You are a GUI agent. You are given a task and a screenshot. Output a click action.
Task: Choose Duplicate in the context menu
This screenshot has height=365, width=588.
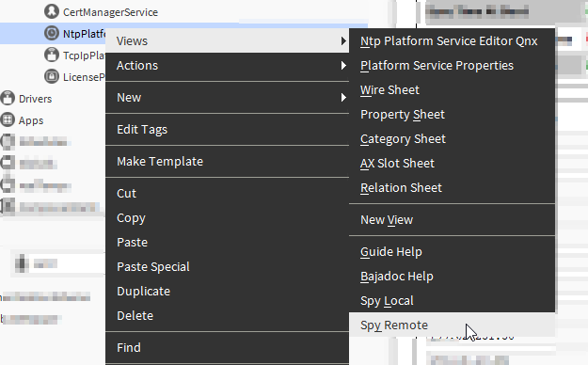[228, 291]
